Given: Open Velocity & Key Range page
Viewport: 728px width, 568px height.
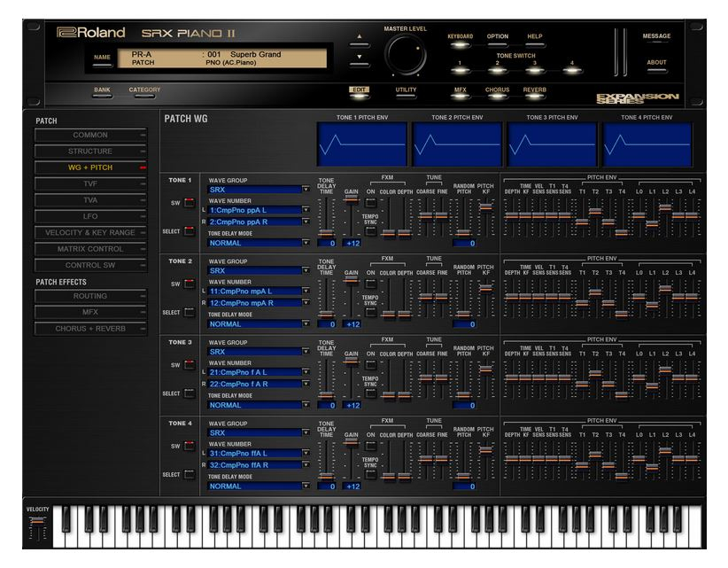Looking at the screenshot, I should 90,233.
